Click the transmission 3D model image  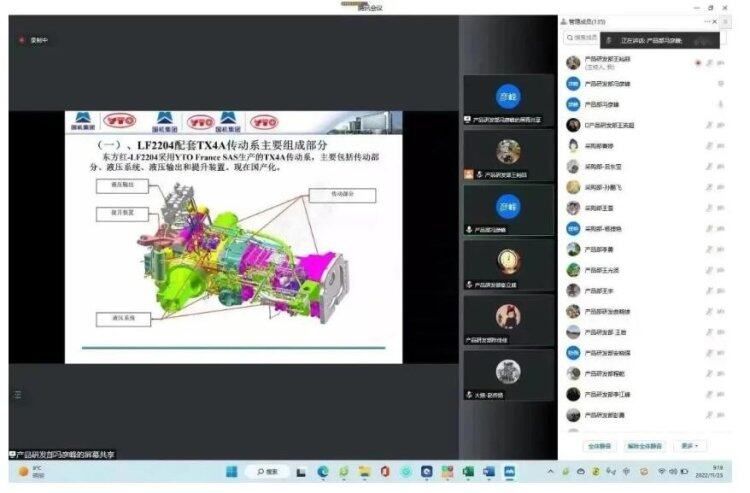click(242, 253)
